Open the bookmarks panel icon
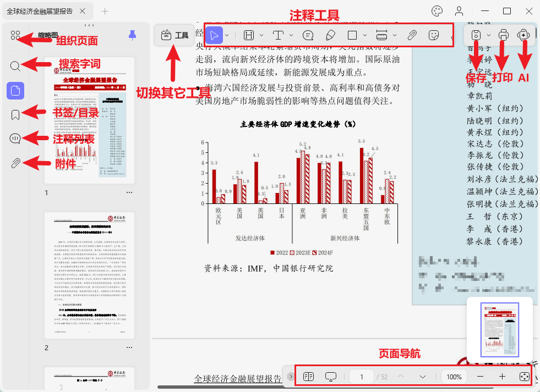The image size is (540, 392). [15, 115]
